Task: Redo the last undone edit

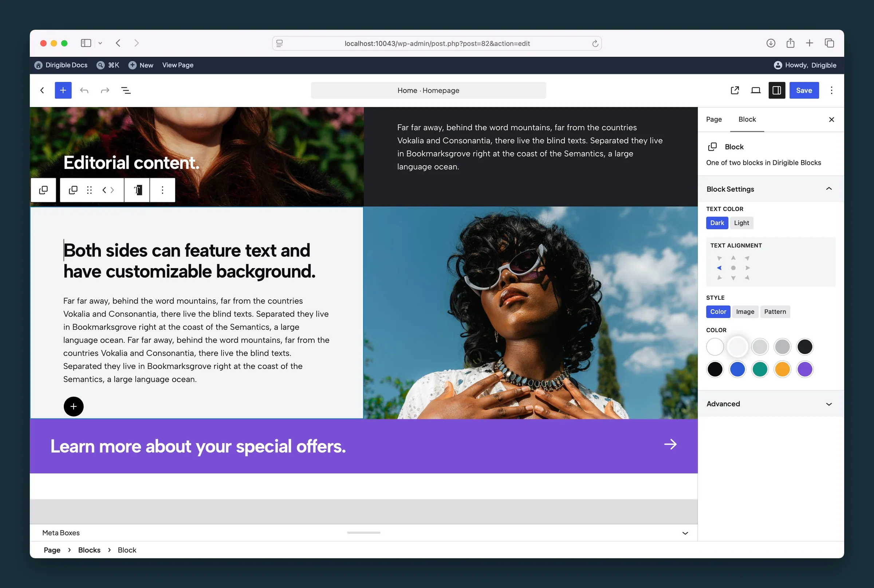Action: [x=105, y=90]
